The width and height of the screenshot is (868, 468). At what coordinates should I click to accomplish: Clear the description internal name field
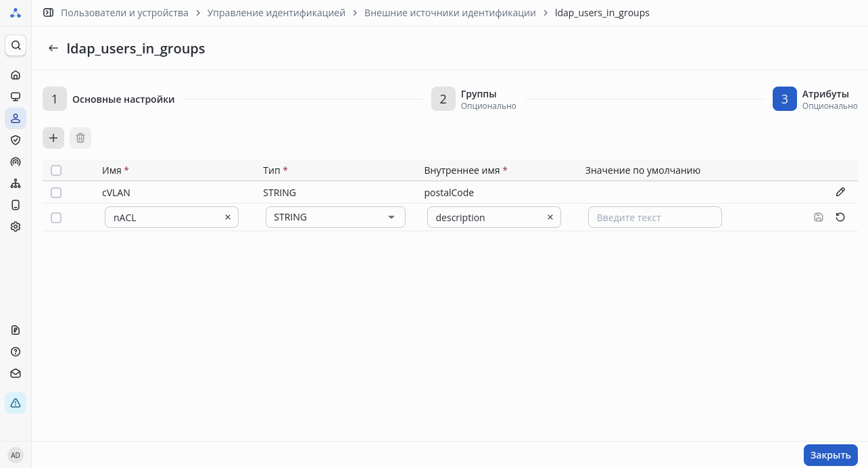tap(550, 217)
